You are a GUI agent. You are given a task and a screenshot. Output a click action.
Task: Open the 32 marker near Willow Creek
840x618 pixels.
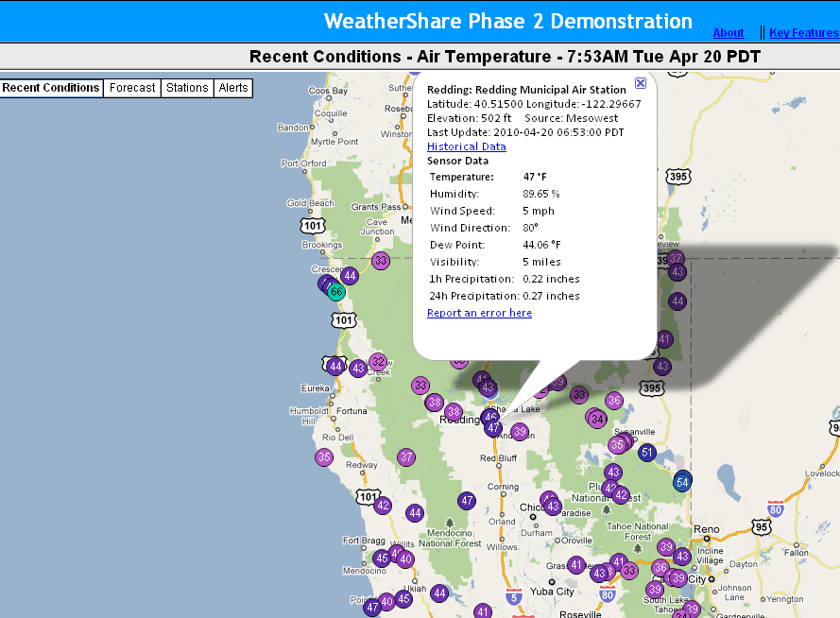coord(378,361)
